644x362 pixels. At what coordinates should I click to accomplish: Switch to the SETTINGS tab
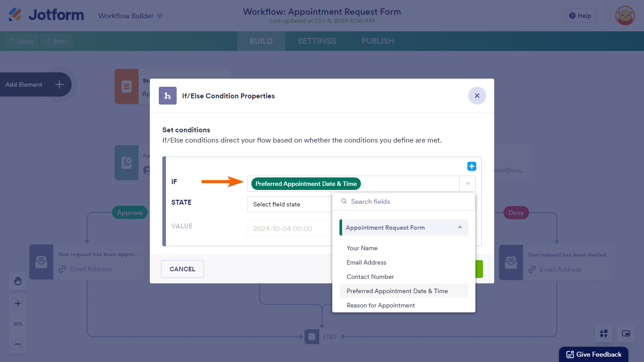click(x=317, y=41)
